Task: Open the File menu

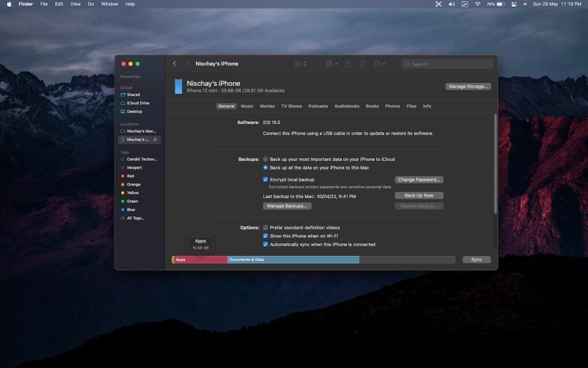Action: point(44,4)
